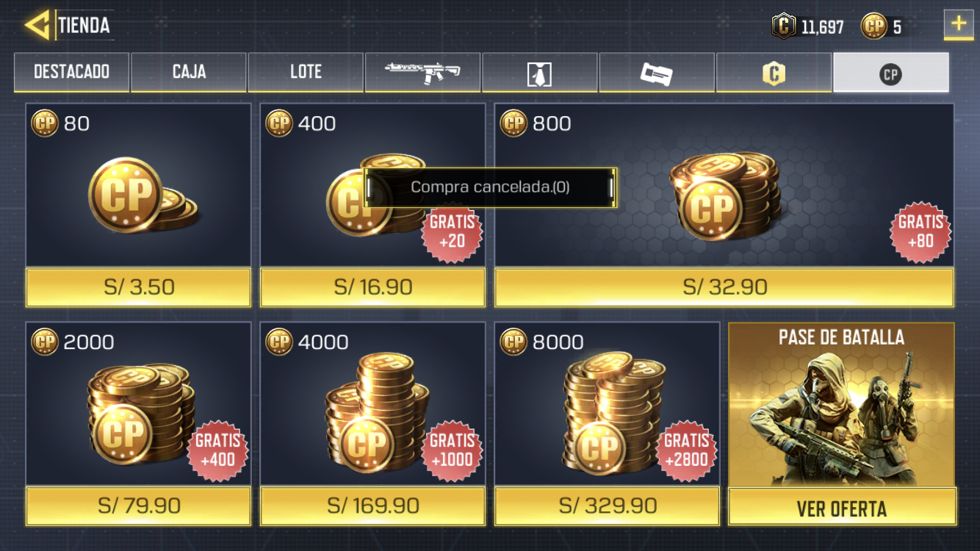This screenshot has width=980, height=551.
Task: Add CP with the plus icon
Action: [x=959, y=24]
